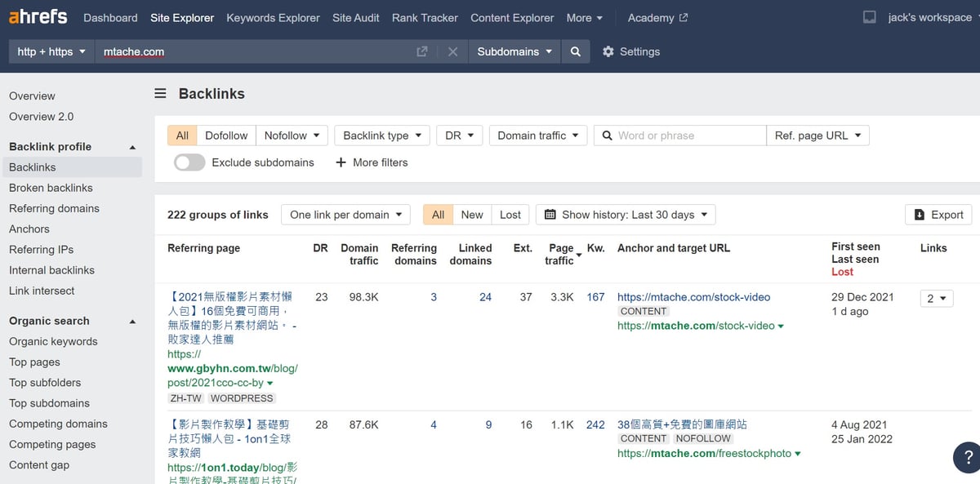Open the help question mark button

(x=967, y=458)
